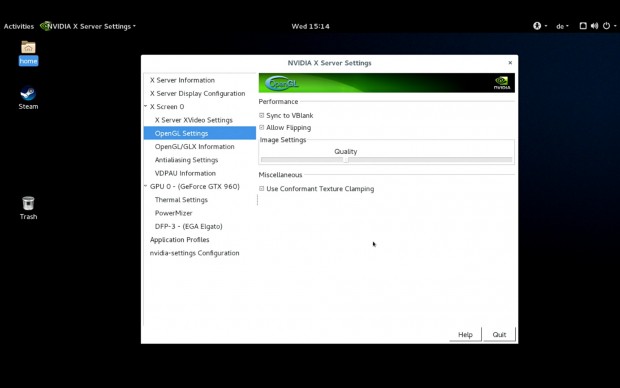Image resolution: width=620 pixels, height=388 pixels.
Task: Close the NVIDIA X Server Settings window
Action: [x=510, y=62]
